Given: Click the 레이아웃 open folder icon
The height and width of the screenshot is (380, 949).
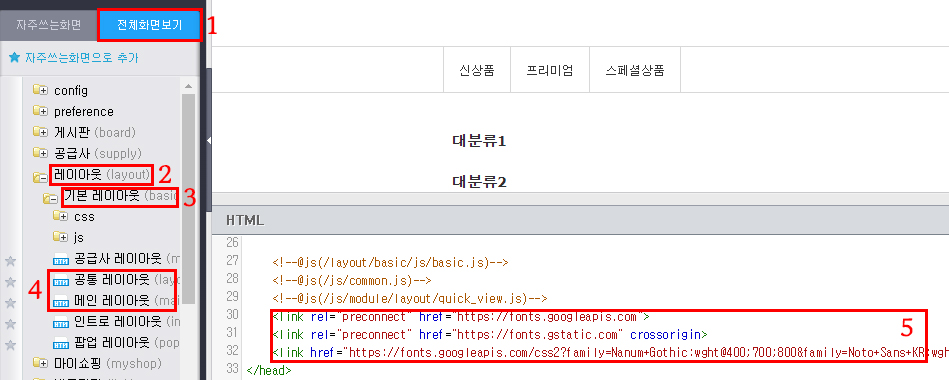Looking at the screenshot, I should click(41, 177).
